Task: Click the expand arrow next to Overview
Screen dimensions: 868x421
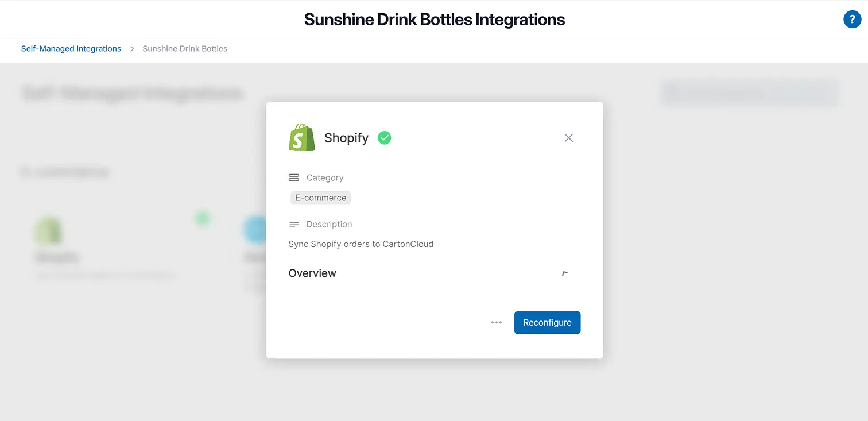Action: click(564, 274)
